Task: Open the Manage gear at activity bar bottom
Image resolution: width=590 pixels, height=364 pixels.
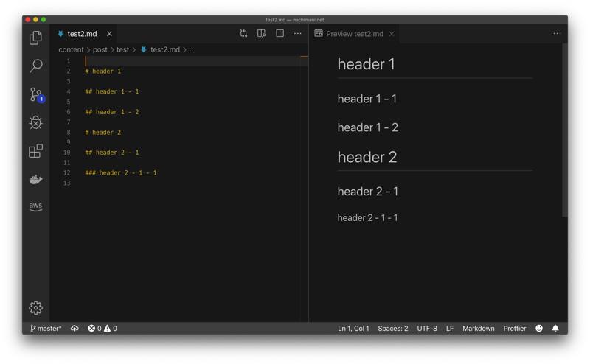Action: [35, 307]
